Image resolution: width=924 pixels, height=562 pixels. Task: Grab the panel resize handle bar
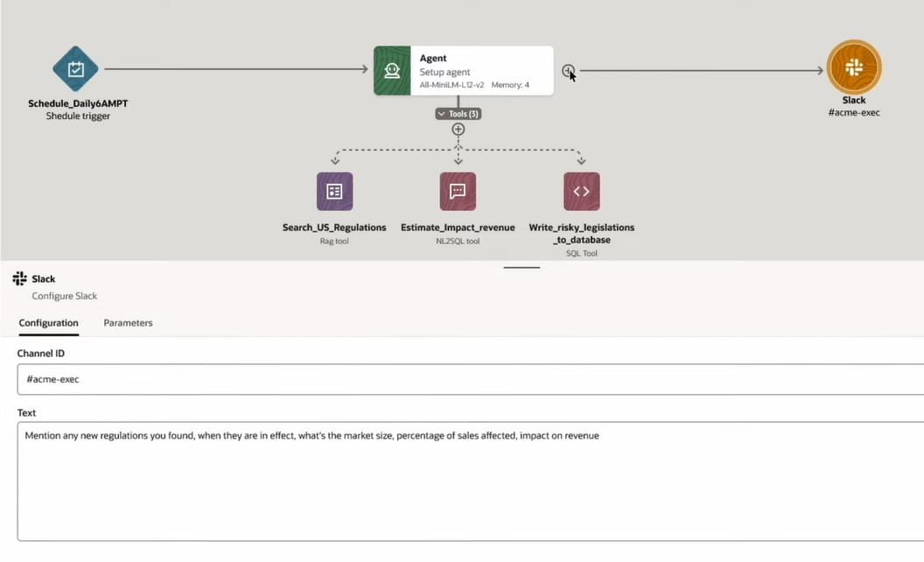521,267
